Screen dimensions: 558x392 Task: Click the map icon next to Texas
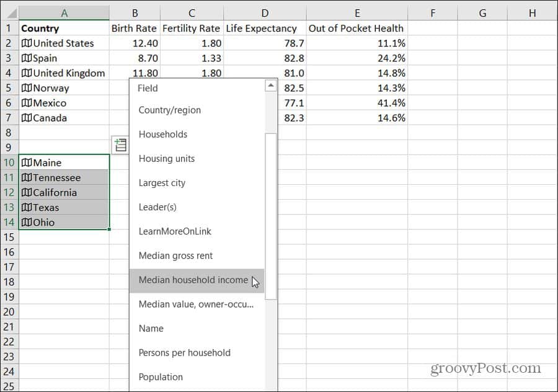(26, 208)
